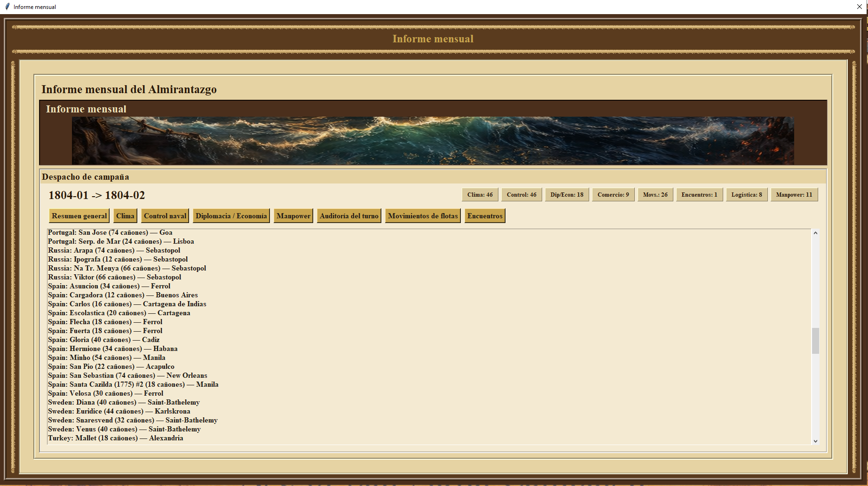Image resolution: width=868 pixels, height=486 pixels.
Task: Click Informe mensual del Almirantazgo heading
Action: 129,89
